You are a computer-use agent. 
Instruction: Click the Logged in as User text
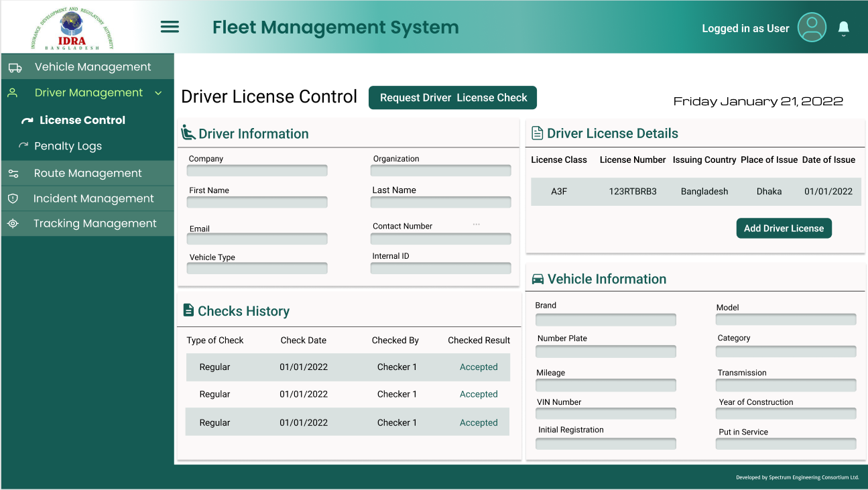click(745, 29)
